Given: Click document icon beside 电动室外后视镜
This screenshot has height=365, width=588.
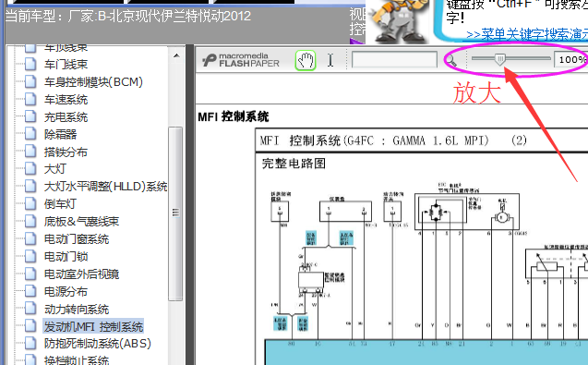Looking at the screenshot, I should [x=30, y=274].
